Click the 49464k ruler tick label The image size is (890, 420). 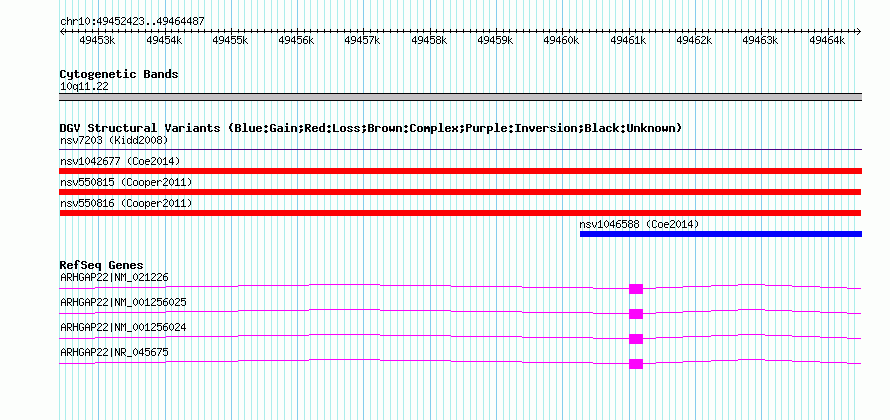coord(827,40)
